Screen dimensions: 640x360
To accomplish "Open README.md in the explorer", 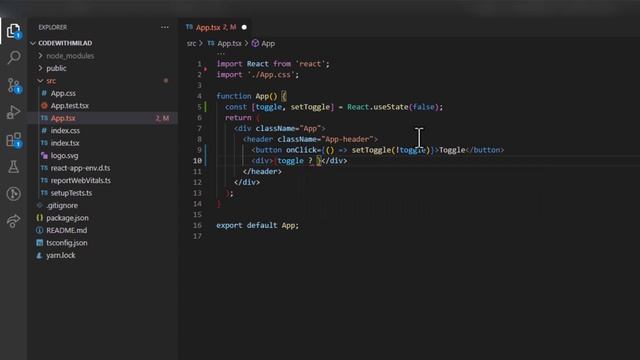I will [66, 230].
